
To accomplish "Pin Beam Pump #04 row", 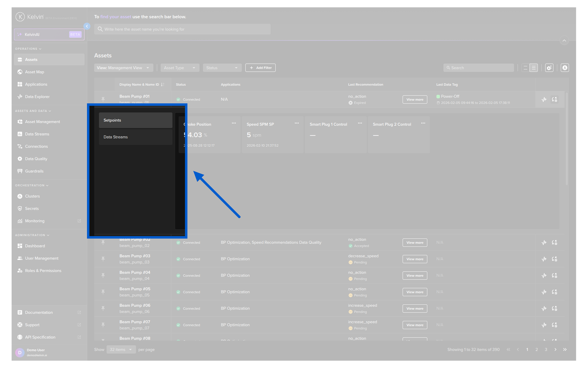I will pos(103,275).
